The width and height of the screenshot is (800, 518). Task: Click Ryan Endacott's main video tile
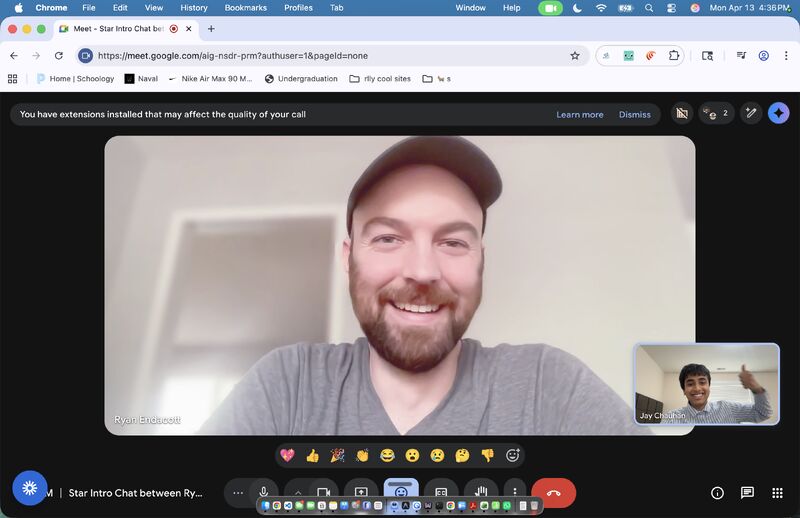click(x=400, y=285)
